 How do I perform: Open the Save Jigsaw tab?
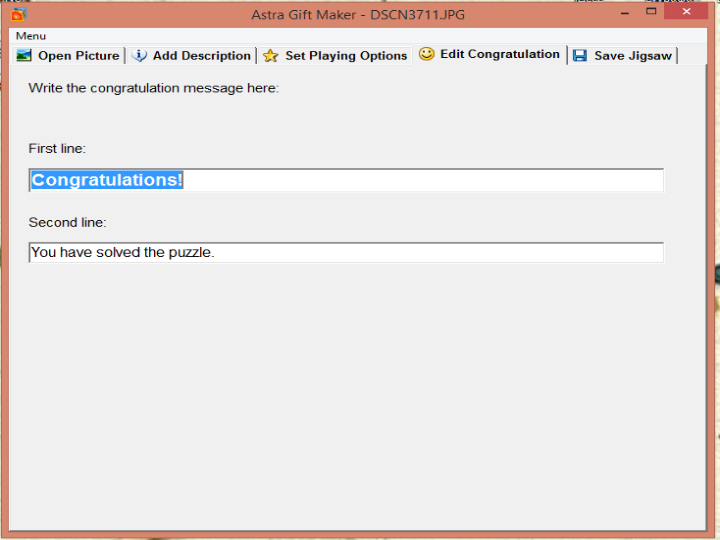click(623, 56)
